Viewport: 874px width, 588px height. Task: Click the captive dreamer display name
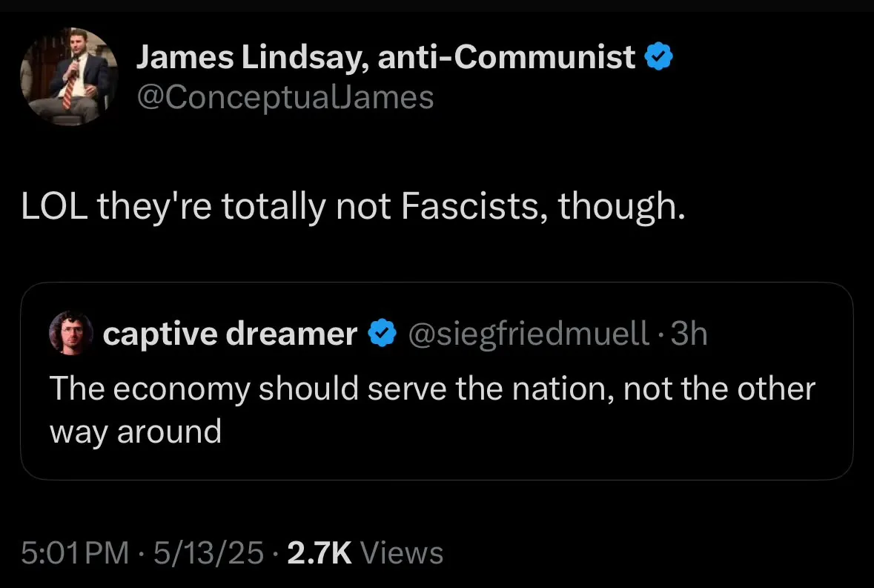230,334
